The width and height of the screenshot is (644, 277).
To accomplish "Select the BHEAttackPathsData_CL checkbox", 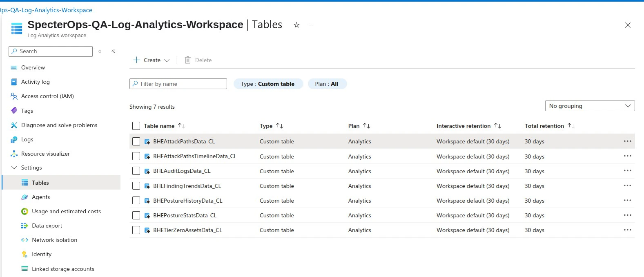I will (136, 141).
